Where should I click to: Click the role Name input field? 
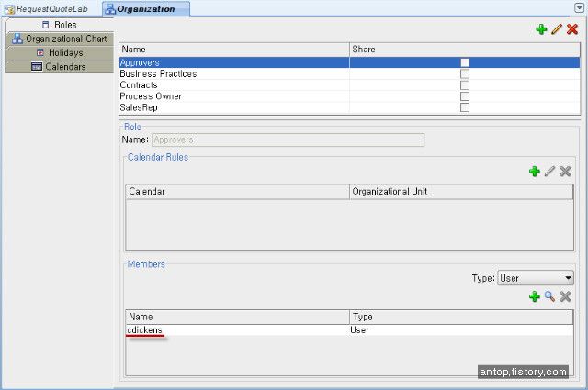click(288, 139)
